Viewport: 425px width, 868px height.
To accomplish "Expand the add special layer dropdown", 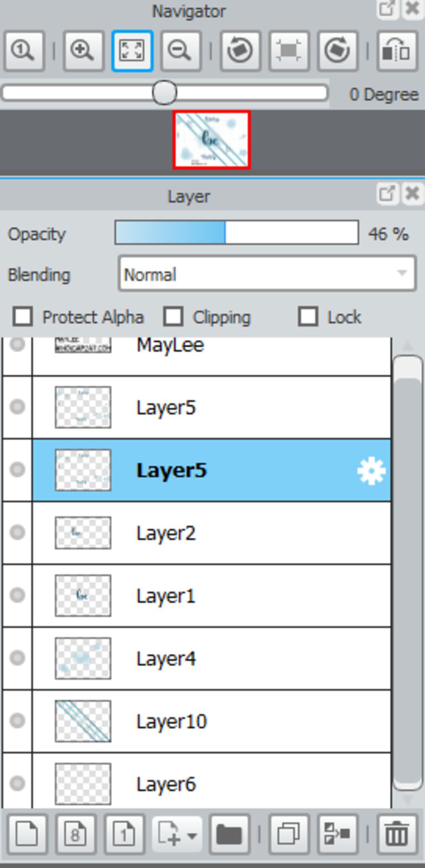I will (177, 834).
